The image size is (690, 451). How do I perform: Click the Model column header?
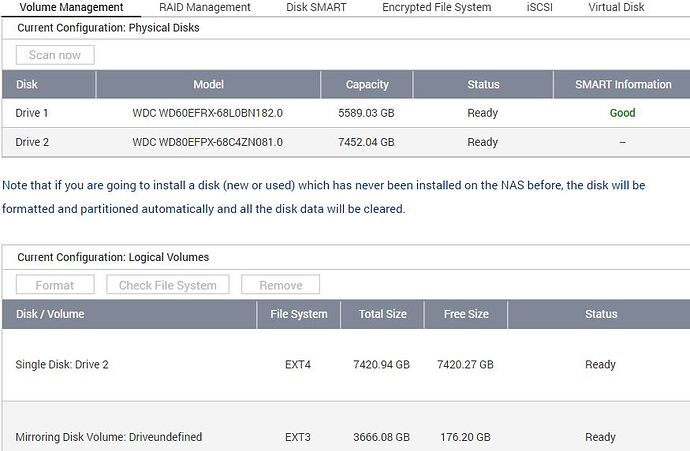(208, 85)
